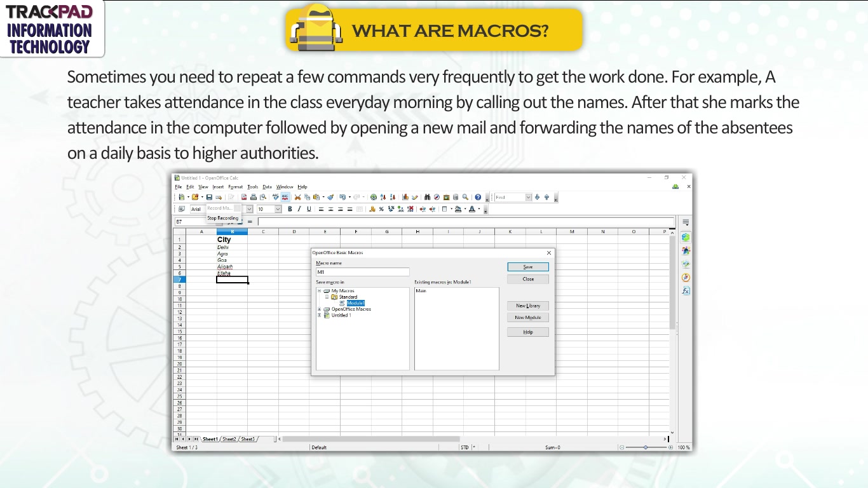868x488 pixels.
Task: Click the Find & Replace binoculars icon
Action: point(428,197)
